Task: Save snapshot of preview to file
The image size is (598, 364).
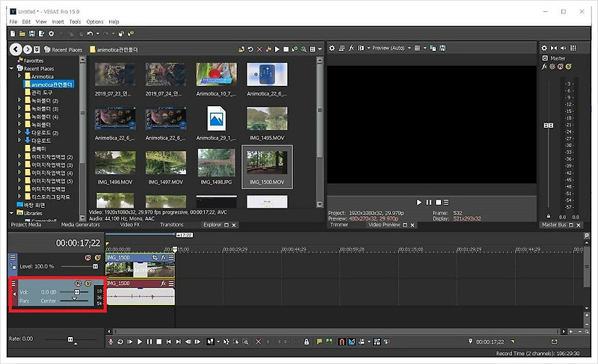Action: 443,48
